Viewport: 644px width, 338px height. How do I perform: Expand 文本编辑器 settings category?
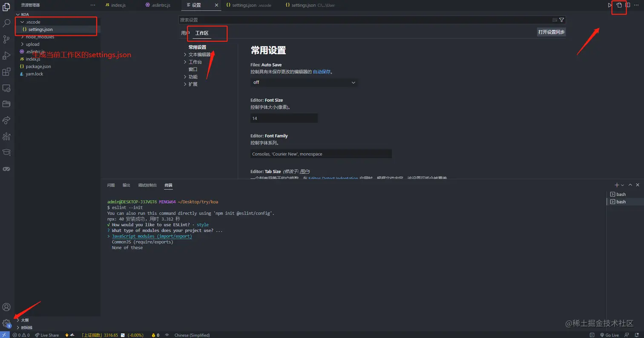185,55
